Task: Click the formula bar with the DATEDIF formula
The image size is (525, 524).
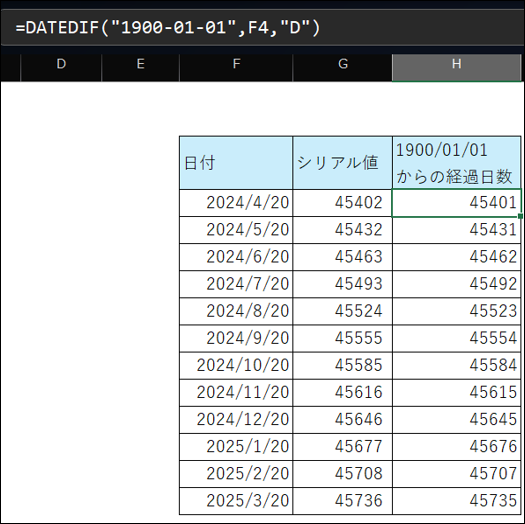Action: (262, 27)
